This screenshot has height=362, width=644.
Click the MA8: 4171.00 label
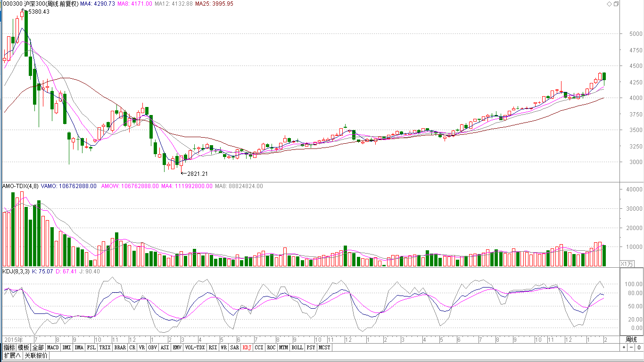[x=135, y=4]
